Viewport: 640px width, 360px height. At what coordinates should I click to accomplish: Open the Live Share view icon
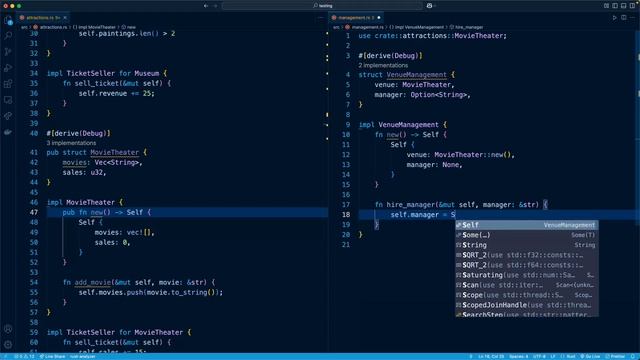coord(8,116)
